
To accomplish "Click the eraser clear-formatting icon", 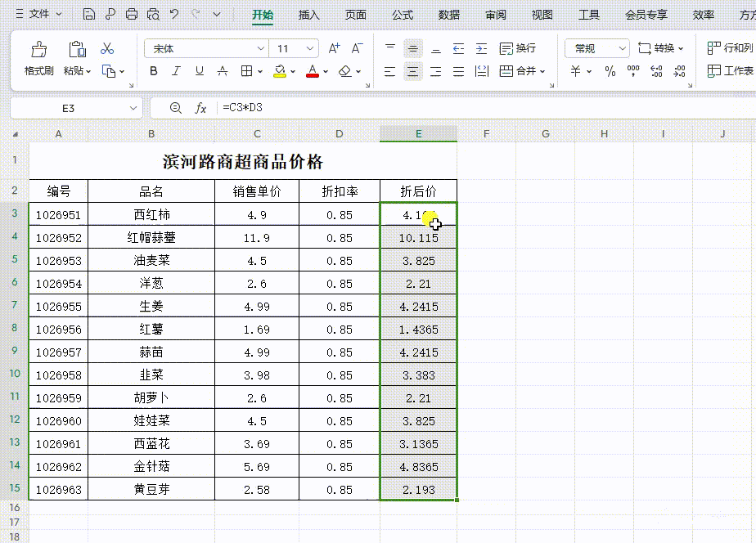I will (344, 71).
